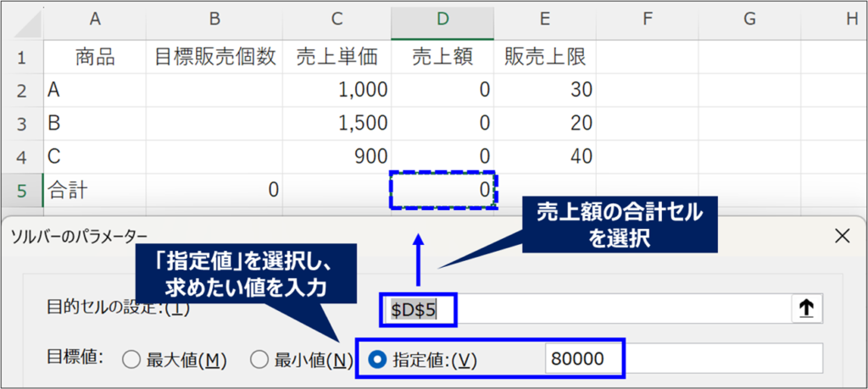
Task: Select row 2 header
Action: coord(21,90)
